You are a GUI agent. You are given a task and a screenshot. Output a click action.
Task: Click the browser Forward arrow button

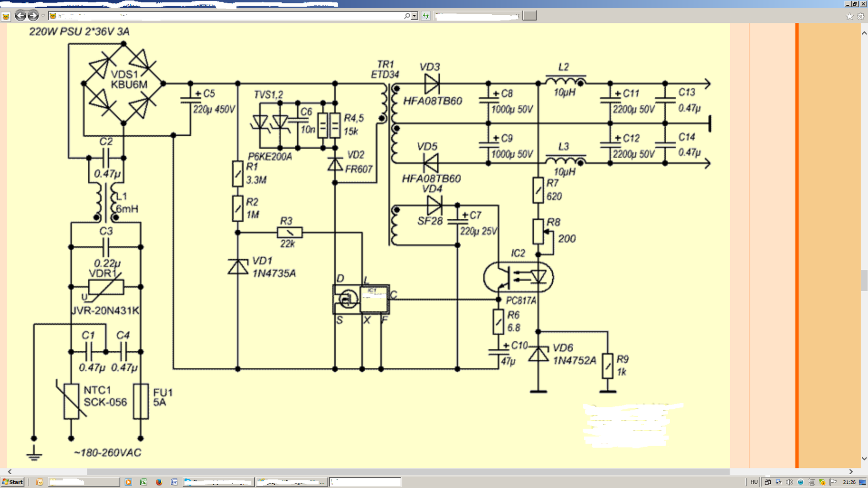pyautogui.click(x=33, y=16)
